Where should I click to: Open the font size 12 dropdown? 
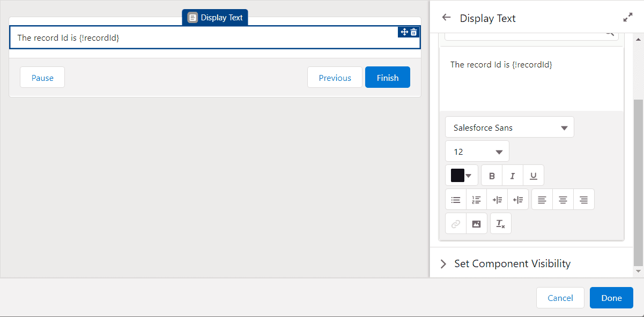(477, 152)
